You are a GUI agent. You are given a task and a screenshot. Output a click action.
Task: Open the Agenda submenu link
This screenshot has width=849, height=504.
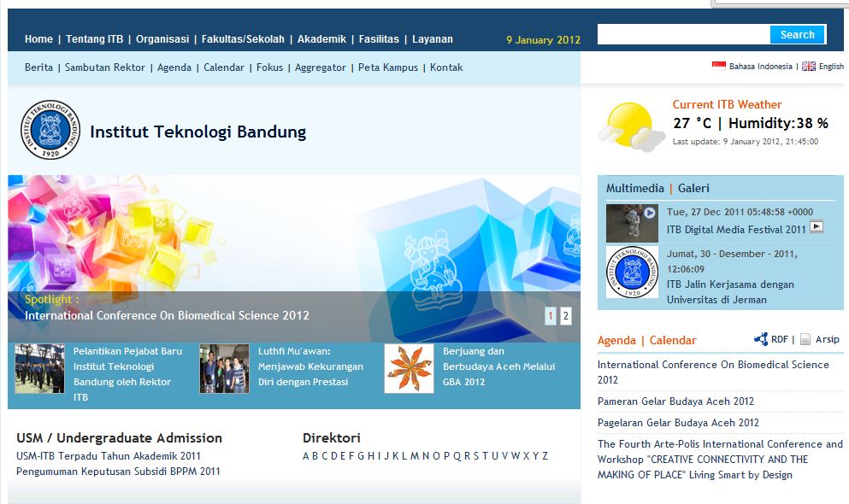(x=174, y=67)
